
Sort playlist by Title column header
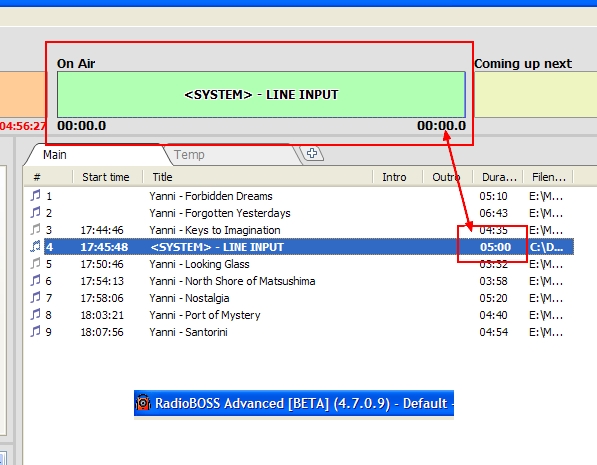(258, 177)
